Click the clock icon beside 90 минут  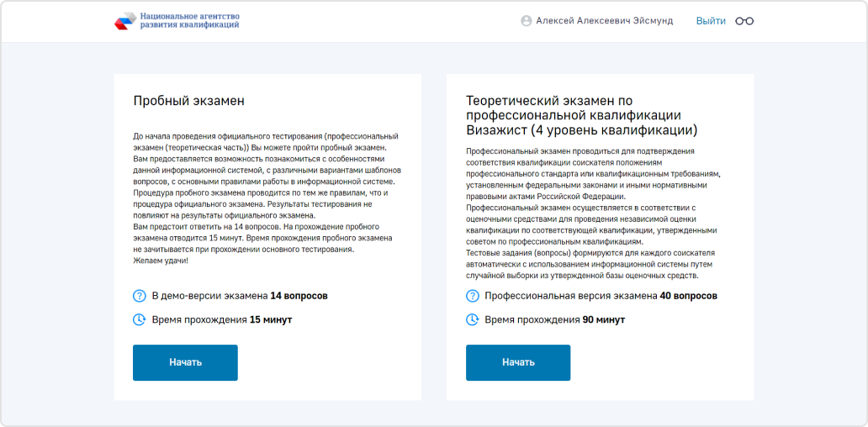472,319
